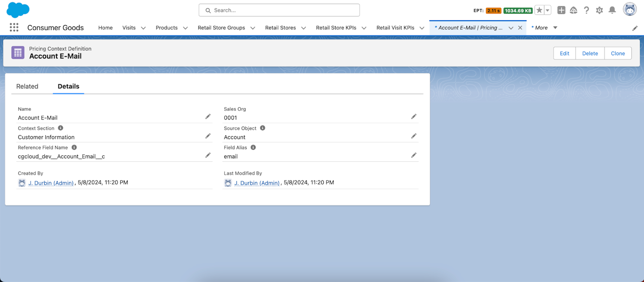Edit the Source Object field pencil

coord(414,136)
